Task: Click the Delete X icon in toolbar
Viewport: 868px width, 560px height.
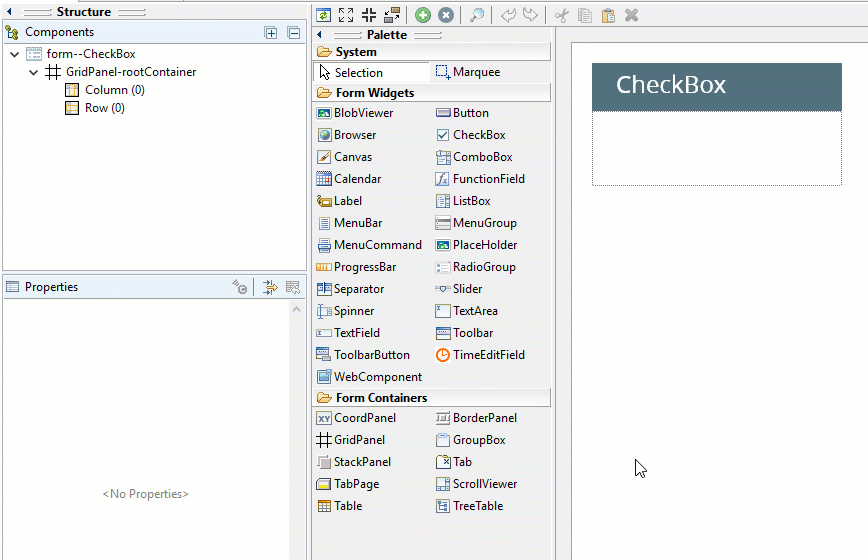Action: pyautogui.click(x=631, y=15)
